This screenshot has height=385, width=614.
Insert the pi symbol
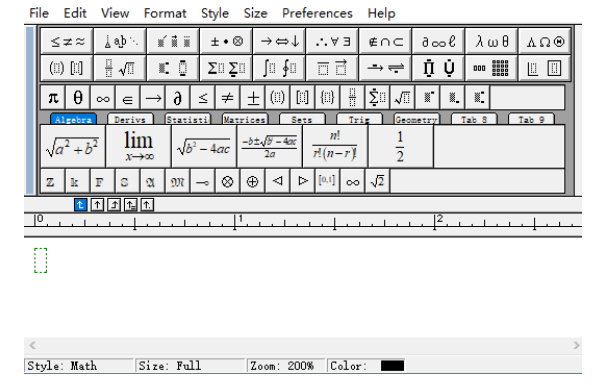(53, 98)
